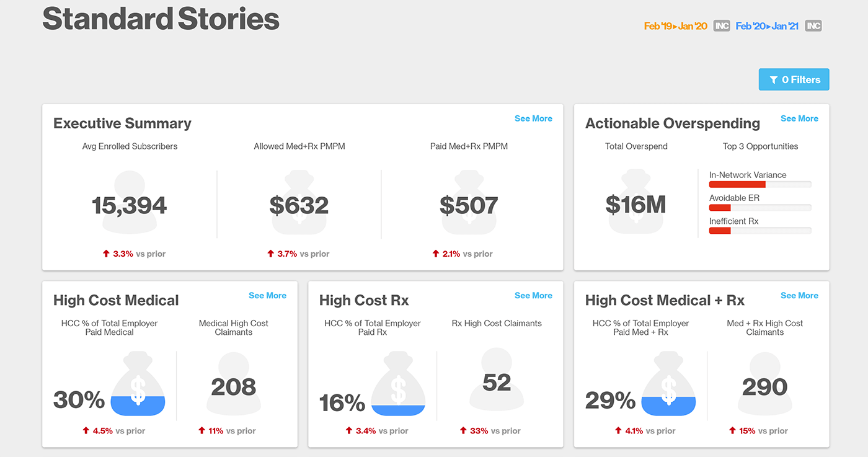Toggle the INC badge next to Feb '20–Jan '21

point(813,26)
